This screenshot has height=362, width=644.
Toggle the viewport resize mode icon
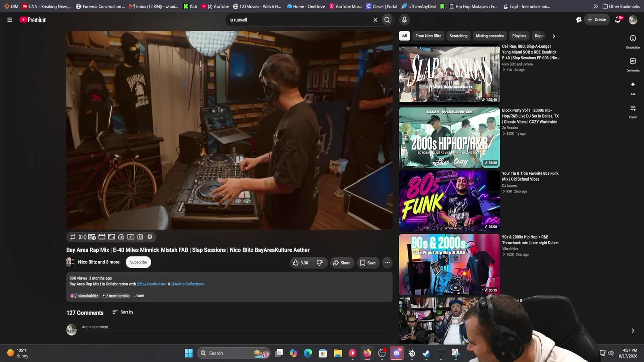[x=112, y=237]
